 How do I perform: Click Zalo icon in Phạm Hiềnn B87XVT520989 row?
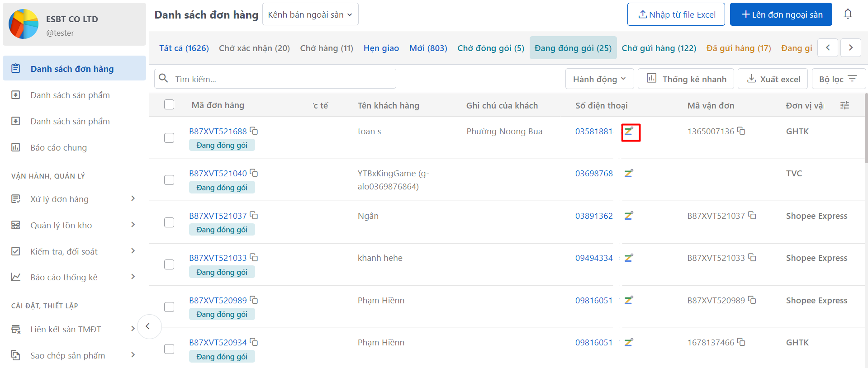[629, 300]
